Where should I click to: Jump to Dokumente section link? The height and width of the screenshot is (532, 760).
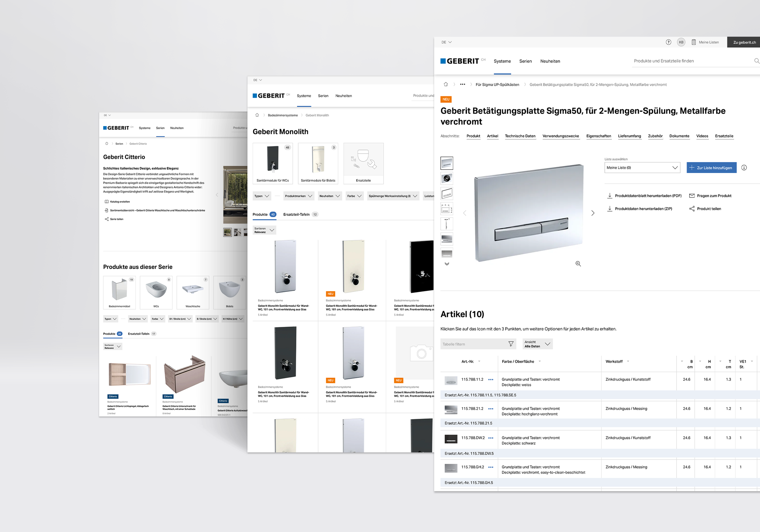[x=679, y=136]
